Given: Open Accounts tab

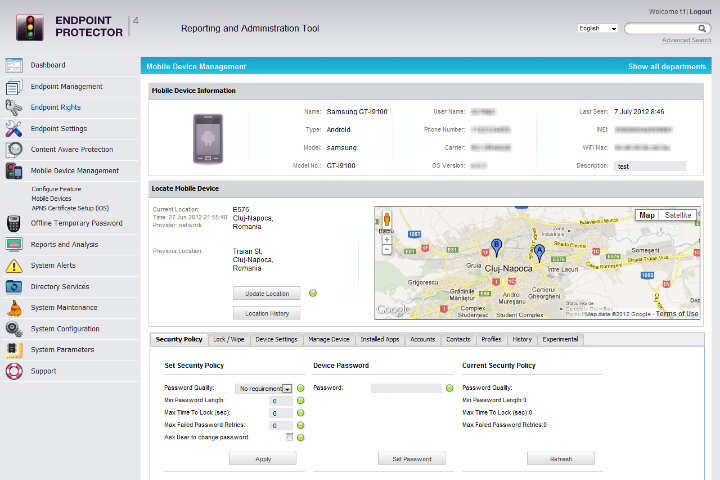Looking at the screenshot, I should 422,339.
